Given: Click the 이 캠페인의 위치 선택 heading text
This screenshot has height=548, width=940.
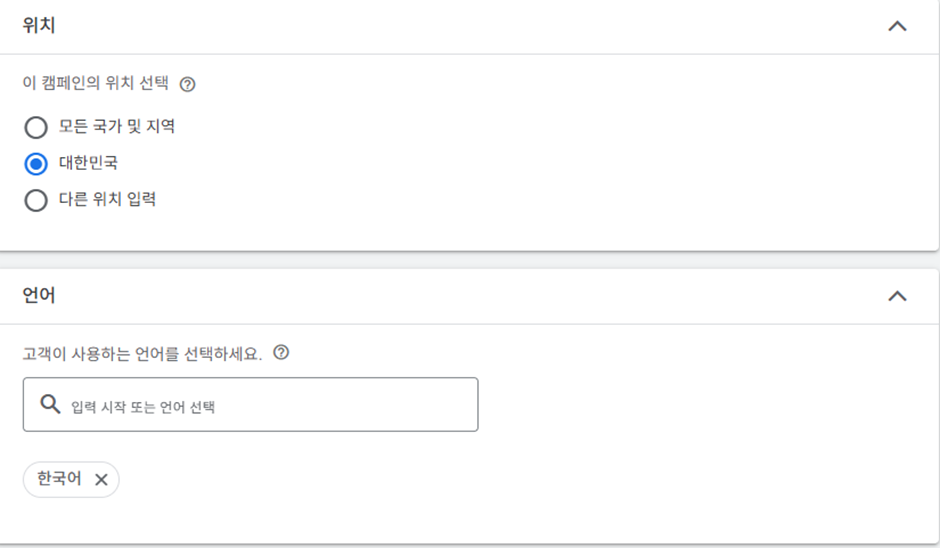Looking at the screenshot, I should point(96,83).
